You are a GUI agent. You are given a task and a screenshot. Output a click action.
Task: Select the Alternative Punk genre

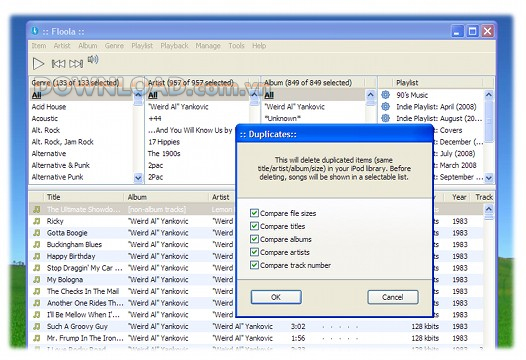pos(57,177)
